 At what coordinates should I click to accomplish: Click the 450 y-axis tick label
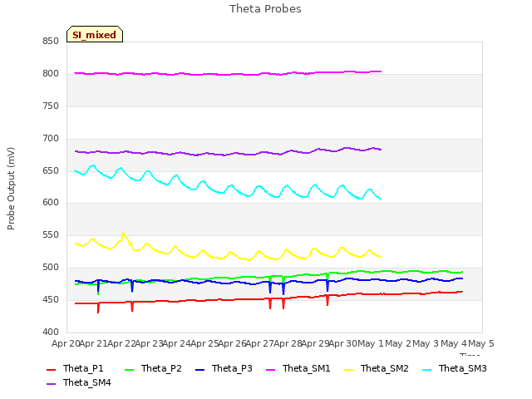51,299
